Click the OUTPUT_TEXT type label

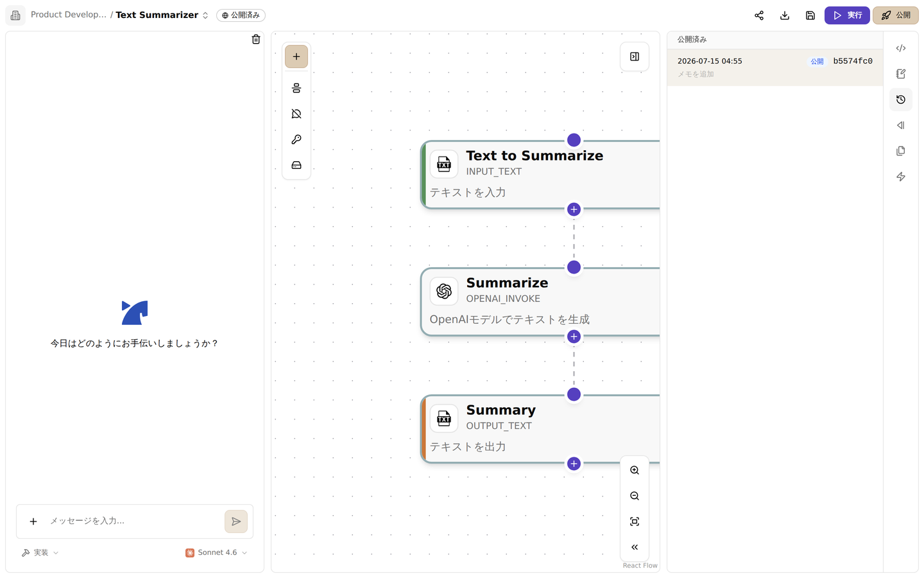click(499, 426)
